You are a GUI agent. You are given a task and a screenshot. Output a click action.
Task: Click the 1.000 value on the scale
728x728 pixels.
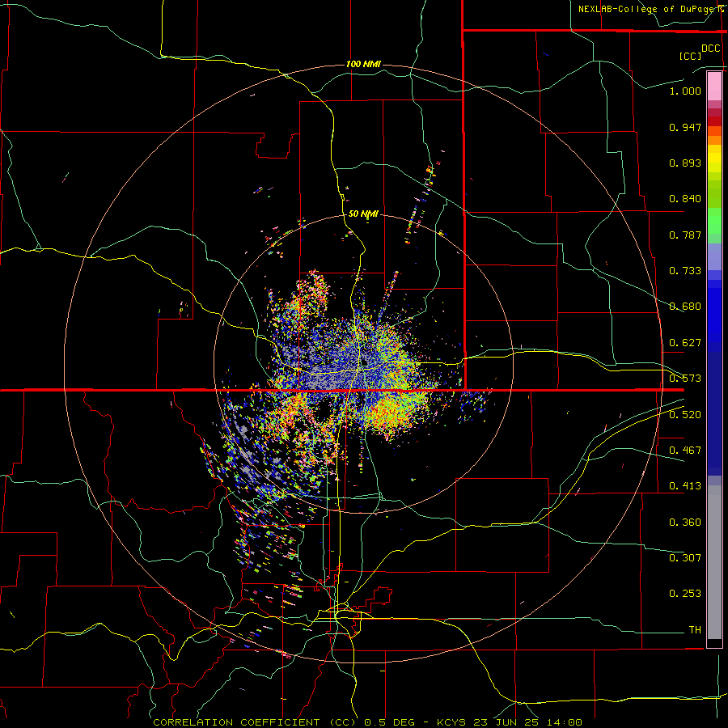(685, 91)
